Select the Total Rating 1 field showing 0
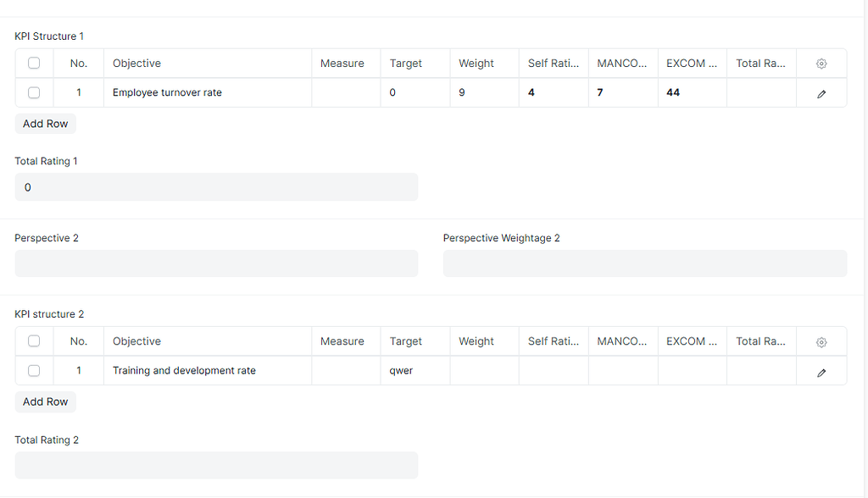 click(216, 187)
